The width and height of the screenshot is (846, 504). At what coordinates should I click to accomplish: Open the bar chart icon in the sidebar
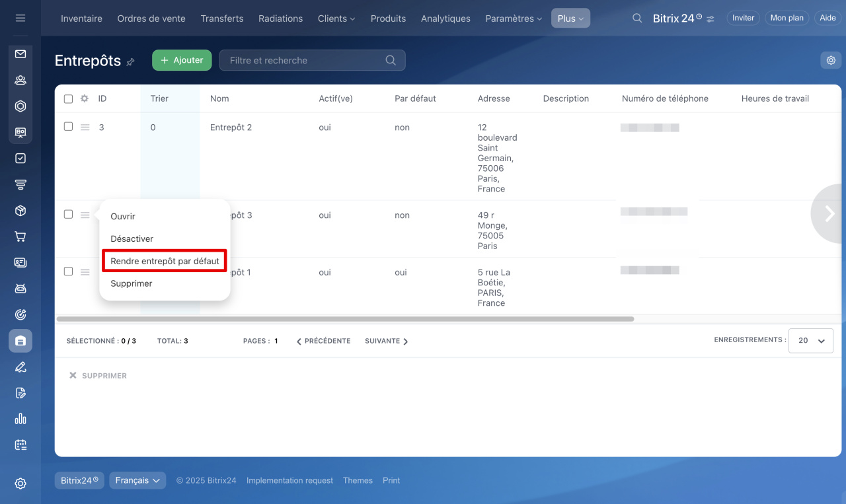tap(20, 419)
